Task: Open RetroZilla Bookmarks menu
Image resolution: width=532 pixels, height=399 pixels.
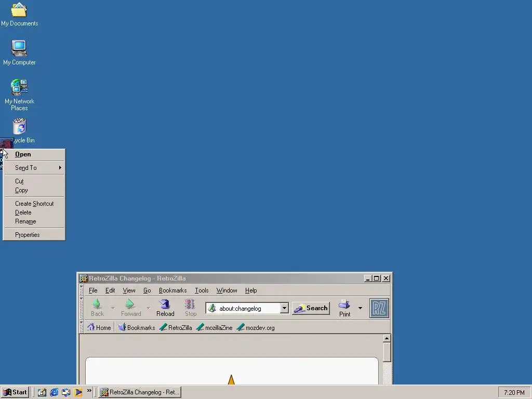Action: 172,290
